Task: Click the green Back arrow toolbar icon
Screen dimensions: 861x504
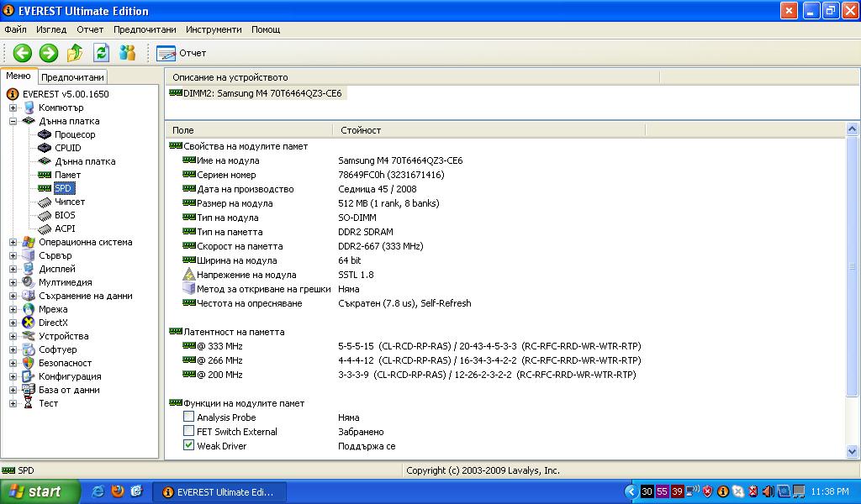Action: pyautogui.click(x=22, y=53)
